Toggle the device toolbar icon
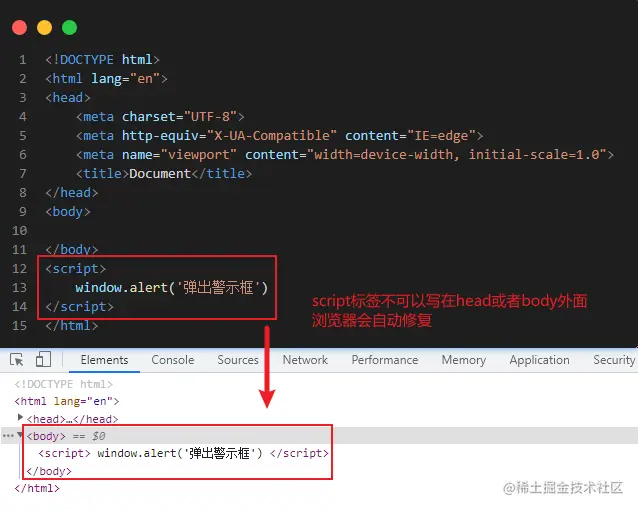Screen dimensions: 638x510 [x=43, y=359]
